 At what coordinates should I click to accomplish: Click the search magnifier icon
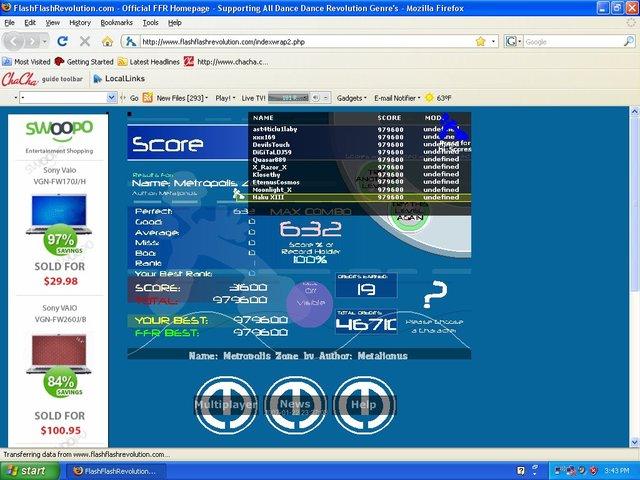pyautogui.click(x=629, y=41)
